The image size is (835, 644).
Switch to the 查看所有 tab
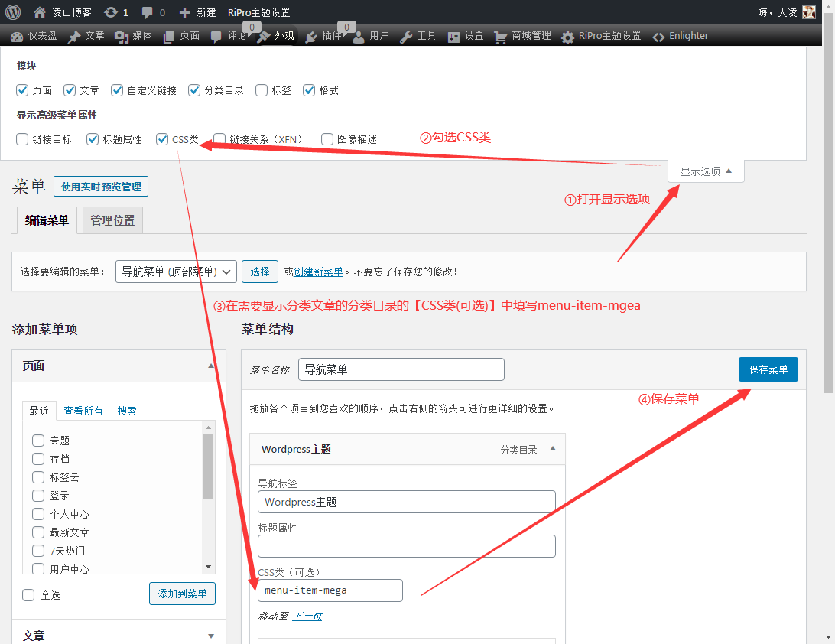[x=83, y=411]
